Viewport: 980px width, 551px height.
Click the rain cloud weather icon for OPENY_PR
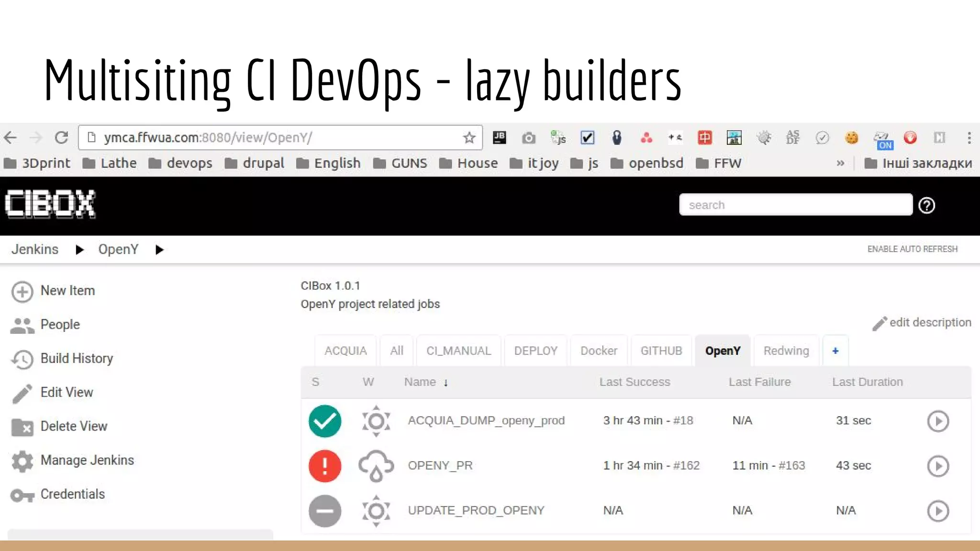(x=376, y=466)
